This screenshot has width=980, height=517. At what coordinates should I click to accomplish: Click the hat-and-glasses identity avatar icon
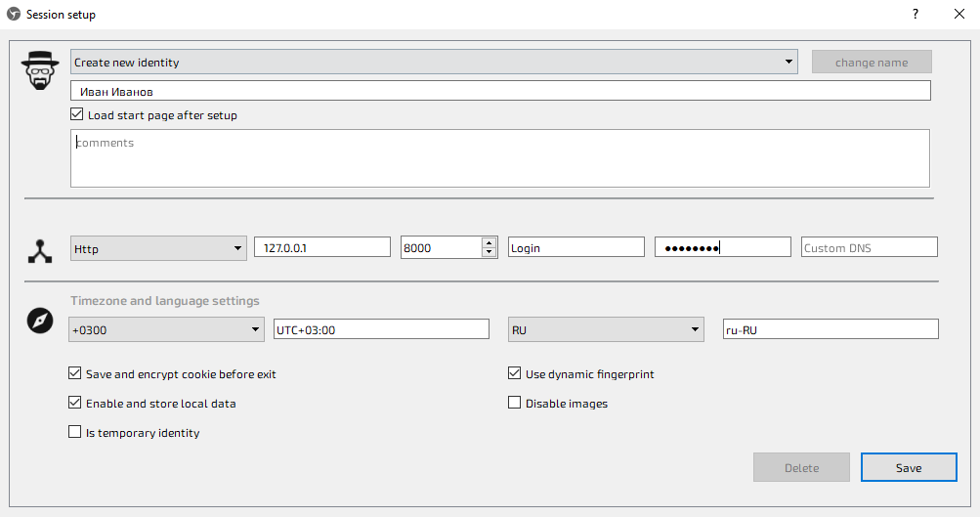point(40,70)
